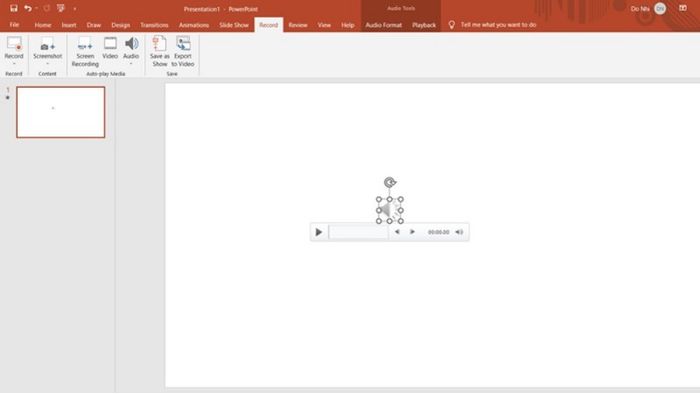Open the Review tab
This screenshot has height=394, width=700.
298,25
